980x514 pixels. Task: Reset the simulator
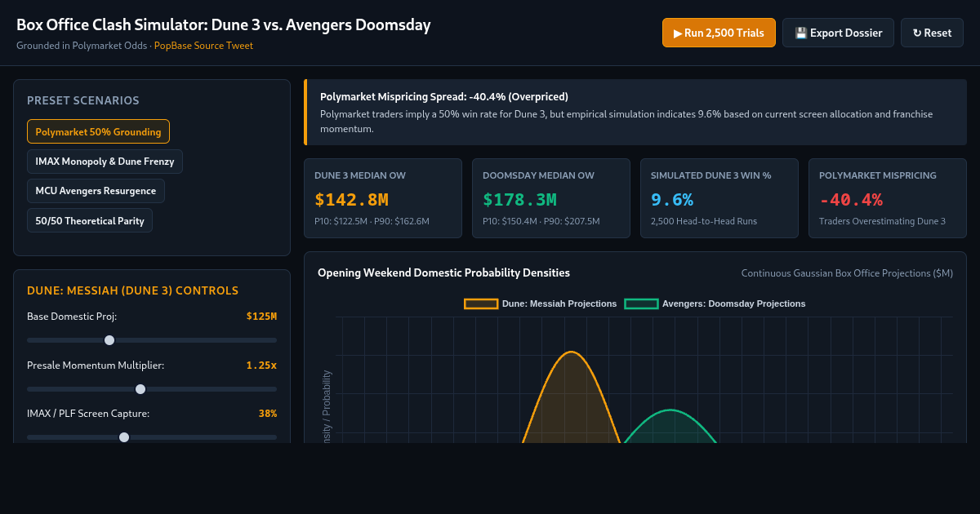932,33
